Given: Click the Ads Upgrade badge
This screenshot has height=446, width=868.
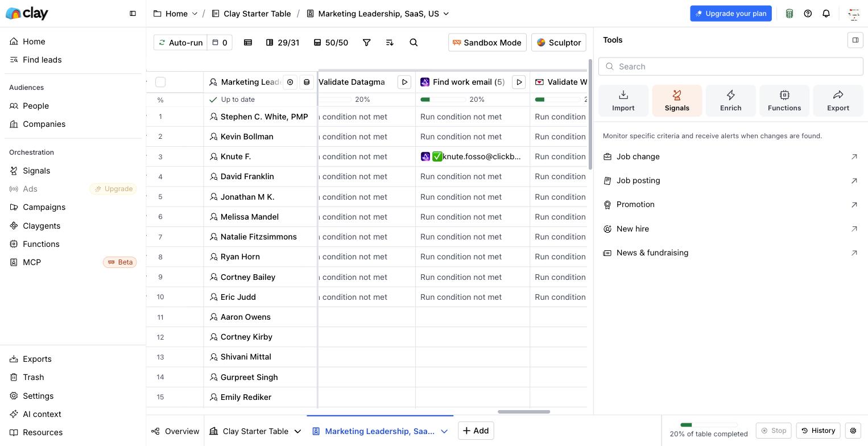Looking at the screenshot, I should pos(113,189).
